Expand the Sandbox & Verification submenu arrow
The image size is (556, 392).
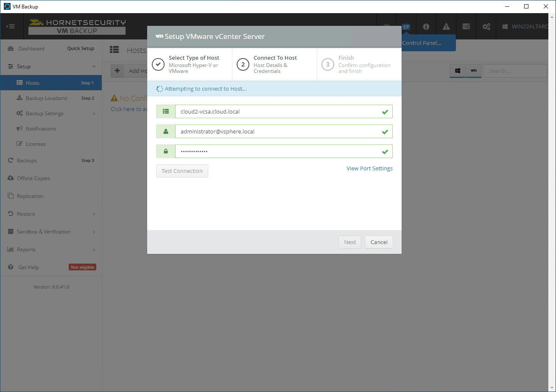click(94, 232)
